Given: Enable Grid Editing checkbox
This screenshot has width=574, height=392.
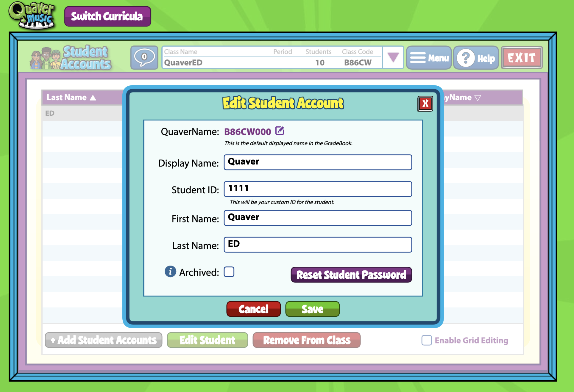Looking at the screenshot, I should point(427,340).
